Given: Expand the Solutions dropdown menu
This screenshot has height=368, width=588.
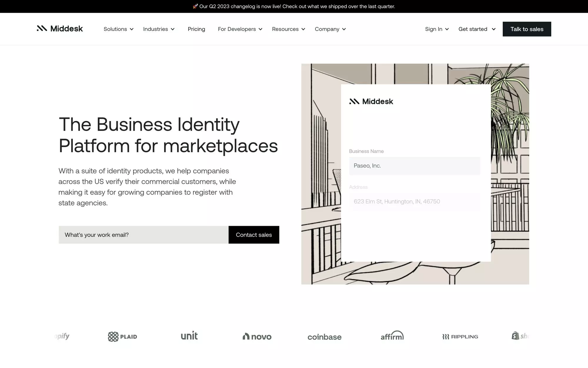Looking at the screenshot, I should (x=118, y=29).
